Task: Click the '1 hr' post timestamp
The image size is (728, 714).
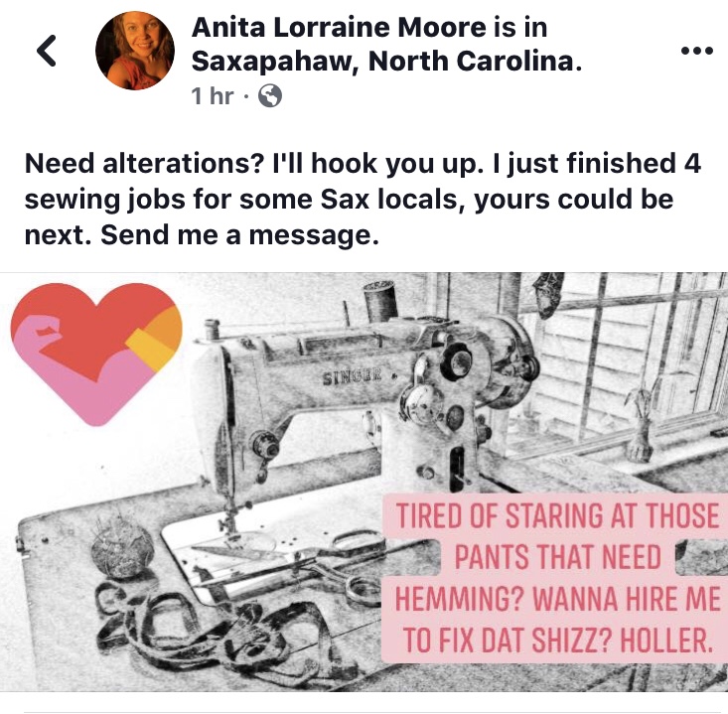Action: click(x=213, y=96)
